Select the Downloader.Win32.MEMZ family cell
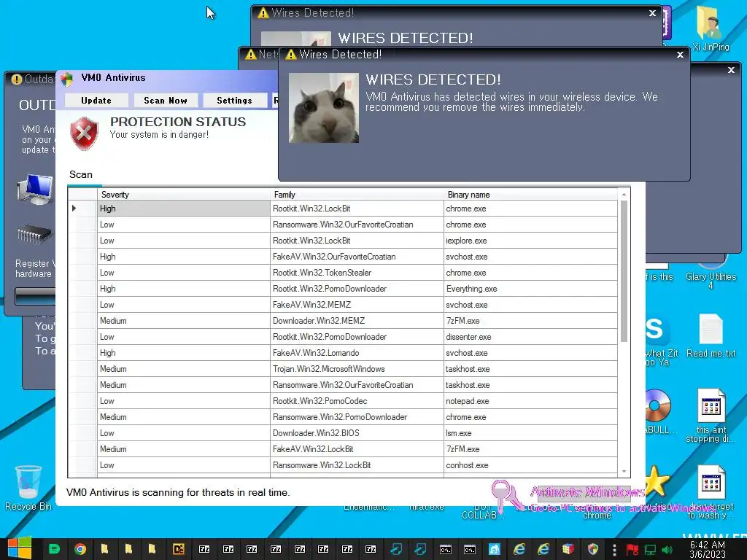 pyautogui.click(x=357, y=321)
